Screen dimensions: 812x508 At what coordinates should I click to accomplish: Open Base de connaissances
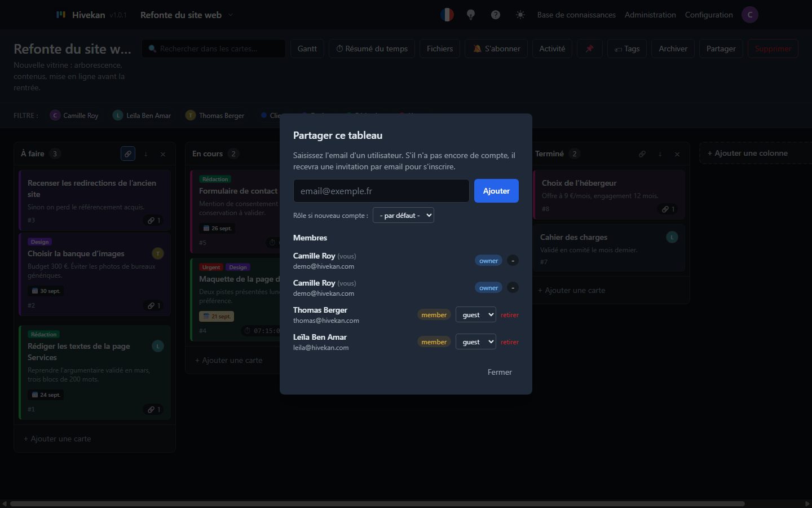point(576,15)
